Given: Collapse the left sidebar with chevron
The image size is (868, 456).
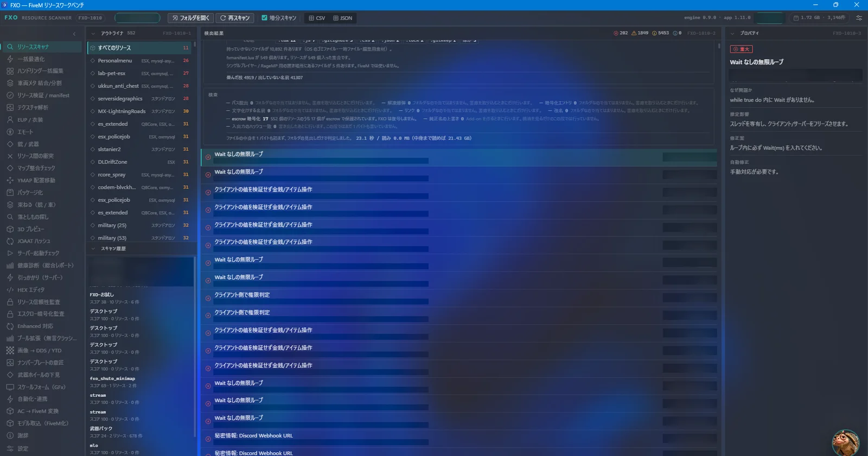Looking at the screenshot, I should (x=74, y=34).
